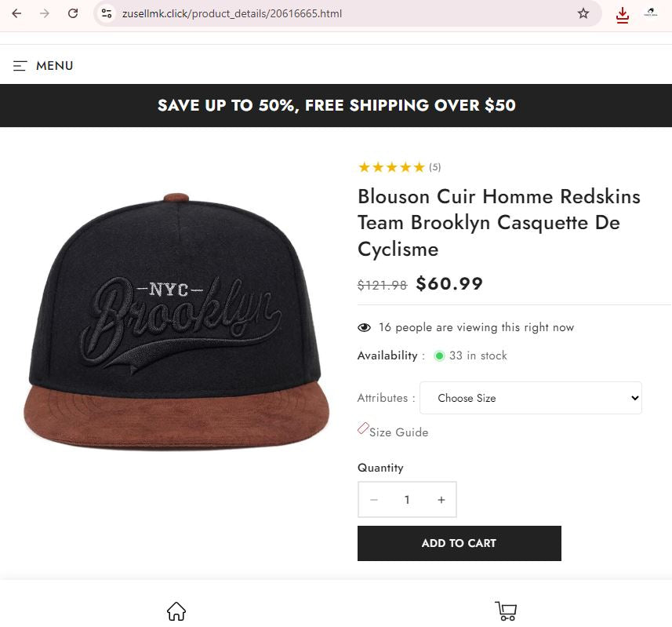The image size is (672, 627).
Task: Increase quantity with the plus button
Action: click(441, 499)
